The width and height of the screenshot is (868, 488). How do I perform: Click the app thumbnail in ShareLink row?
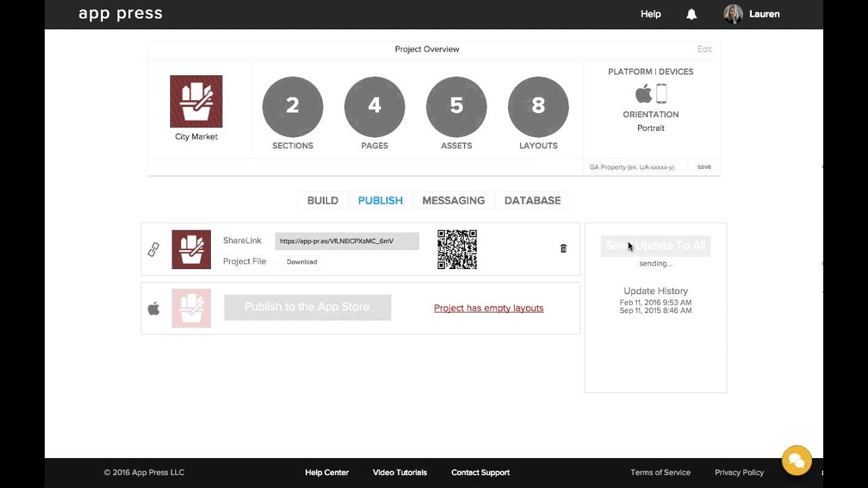pyautogui.click(x=191, y=249)
